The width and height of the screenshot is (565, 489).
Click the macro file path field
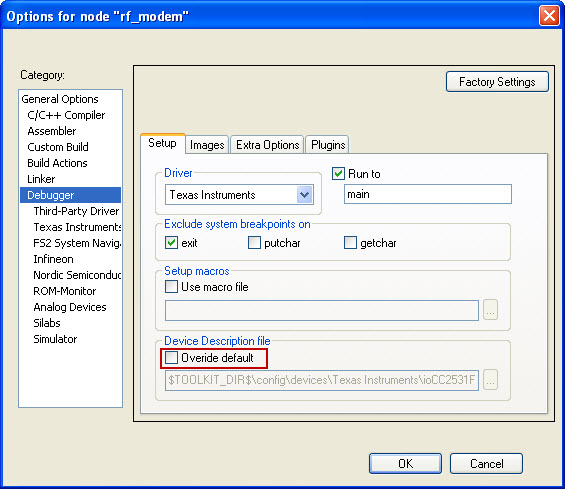click(x=322, y=310)
